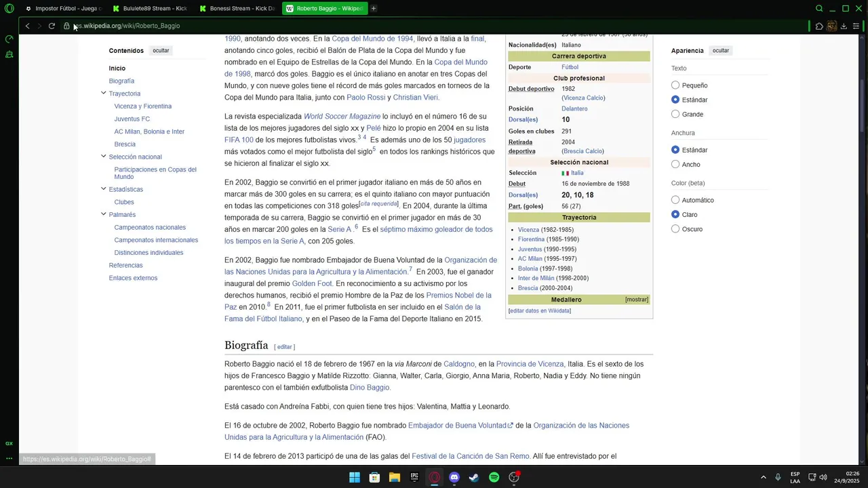Show the Medallero section in infobox
The image size is (868, 488).
click(x=637, y=300)
